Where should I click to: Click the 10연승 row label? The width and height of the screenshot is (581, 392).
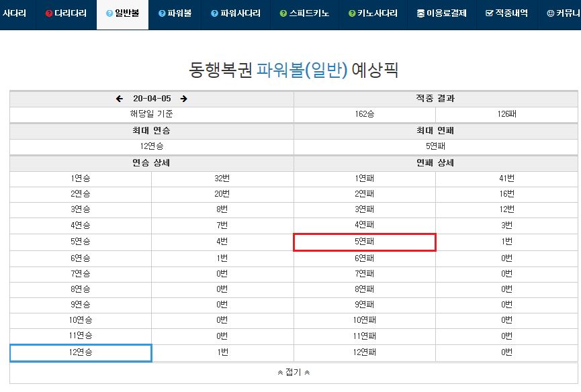(x=81, y=320)
